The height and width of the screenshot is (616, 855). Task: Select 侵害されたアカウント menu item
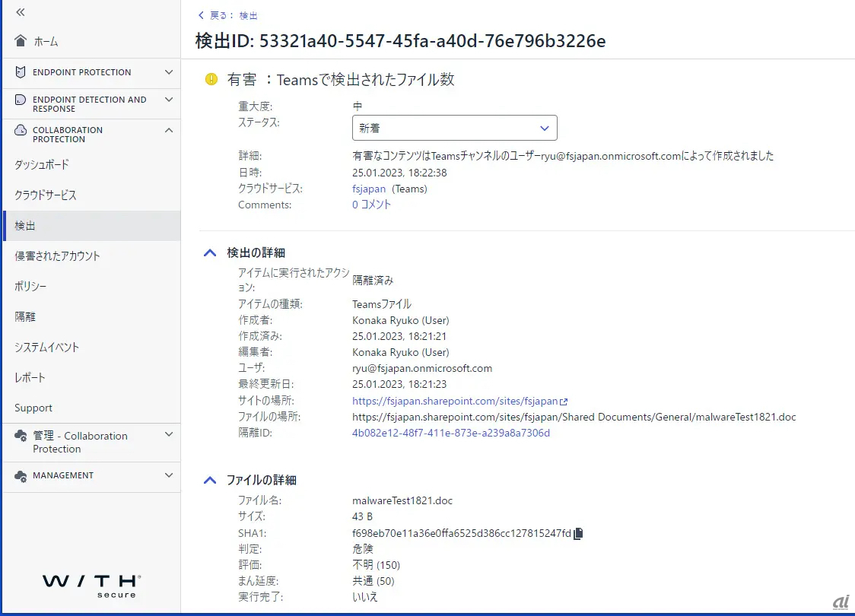pyautogui.click(x=57, y=256)
